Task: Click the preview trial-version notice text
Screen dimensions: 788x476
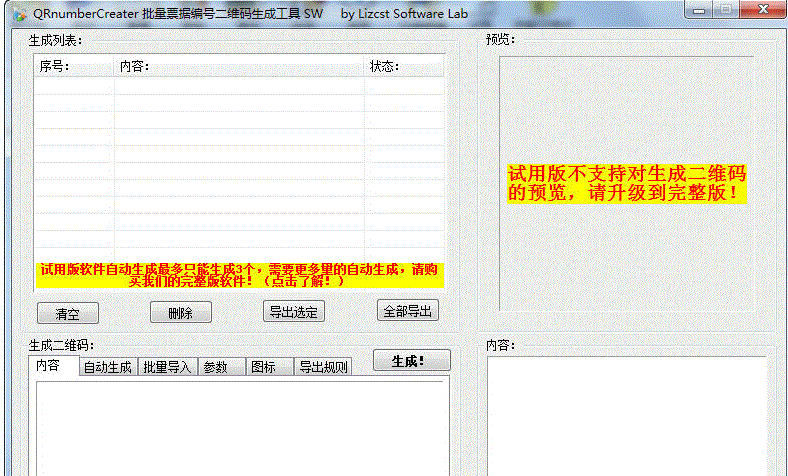Action: 627,183
